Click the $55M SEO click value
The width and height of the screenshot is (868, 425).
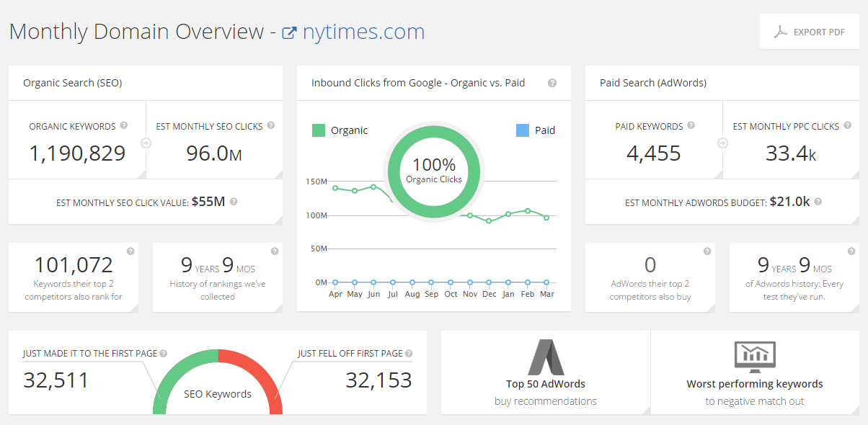point(208,202)
